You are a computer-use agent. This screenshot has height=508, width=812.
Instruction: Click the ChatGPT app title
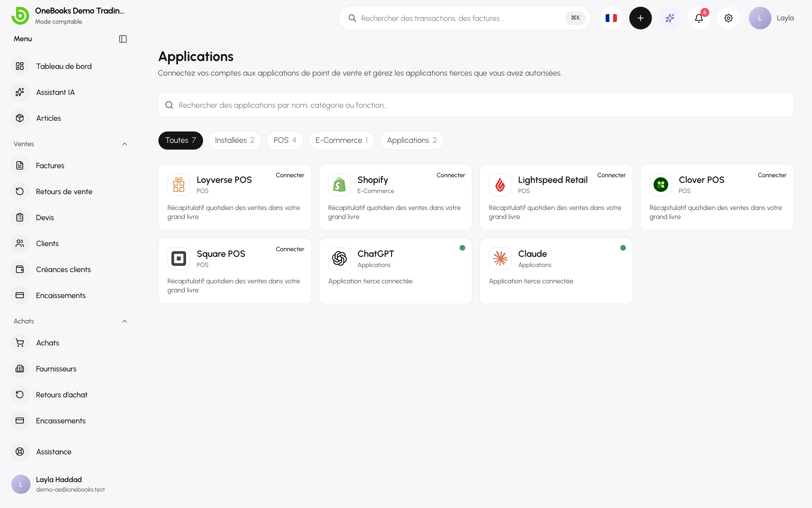376,254
